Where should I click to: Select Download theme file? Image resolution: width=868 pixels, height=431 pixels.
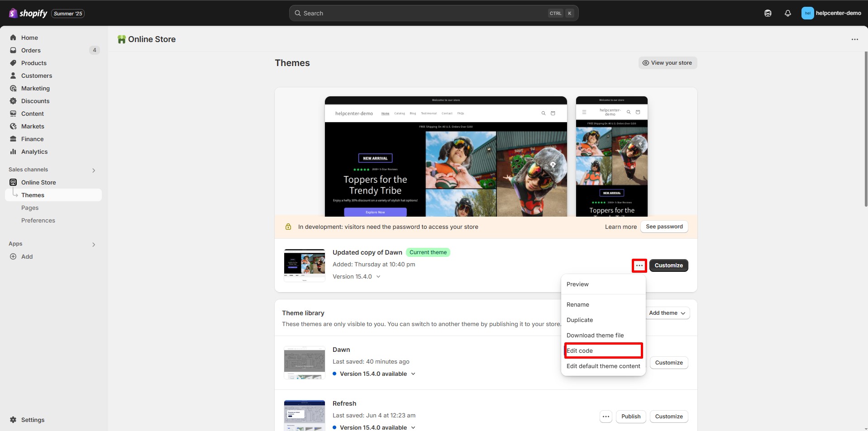595,335
